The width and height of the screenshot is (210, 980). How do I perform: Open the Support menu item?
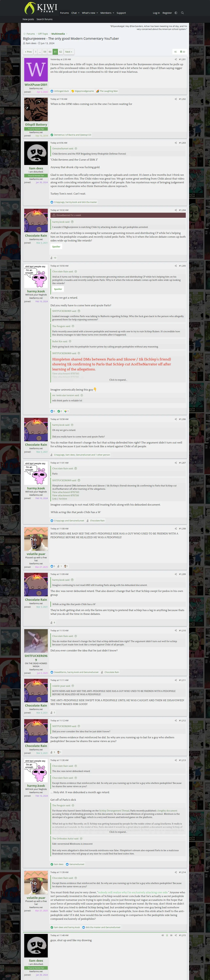(x=121, y=13)
